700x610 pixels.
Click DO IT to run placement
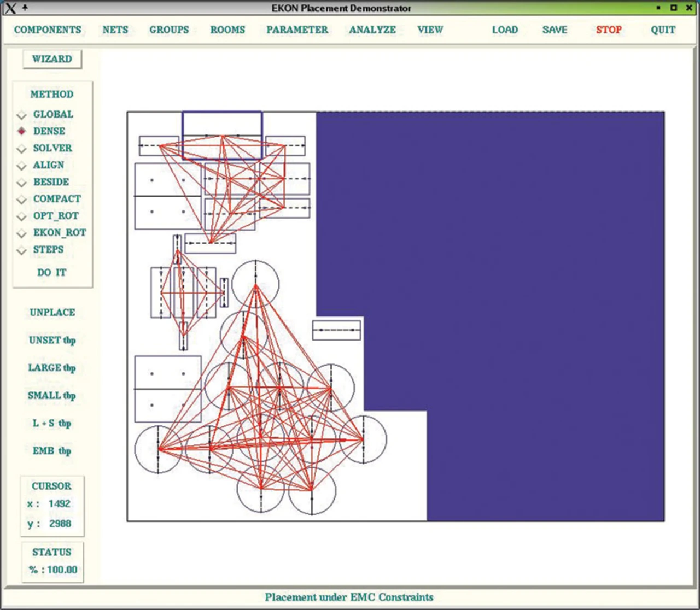coord(52,272)
